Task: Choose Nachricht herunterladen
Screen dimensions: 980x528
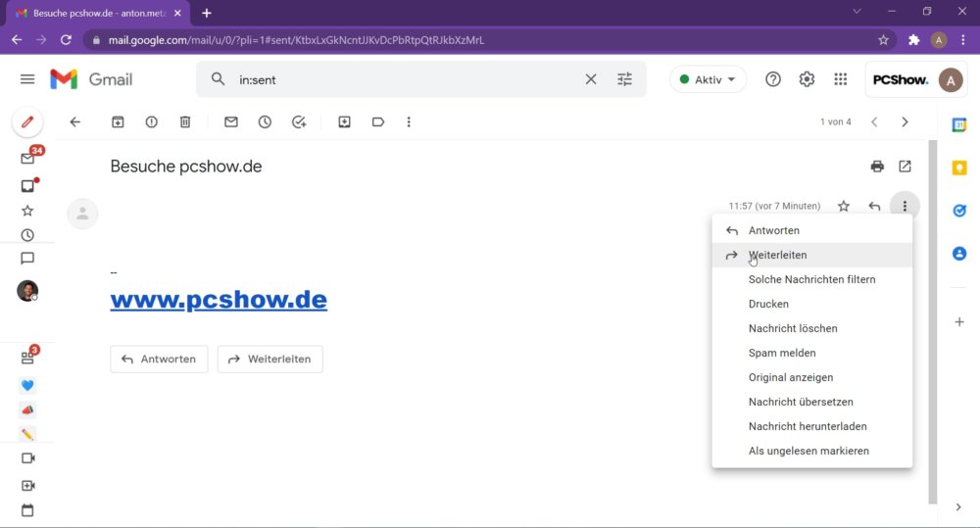Action: (811, 426)
